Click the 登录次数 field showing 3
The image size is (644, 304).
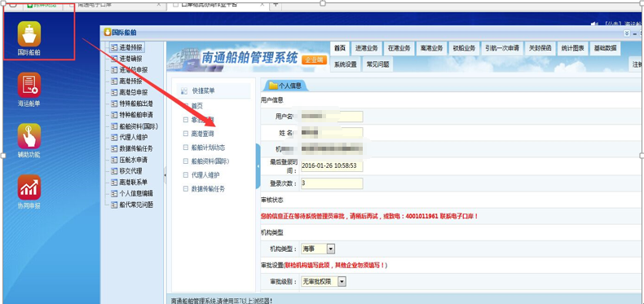pos(332,183)
